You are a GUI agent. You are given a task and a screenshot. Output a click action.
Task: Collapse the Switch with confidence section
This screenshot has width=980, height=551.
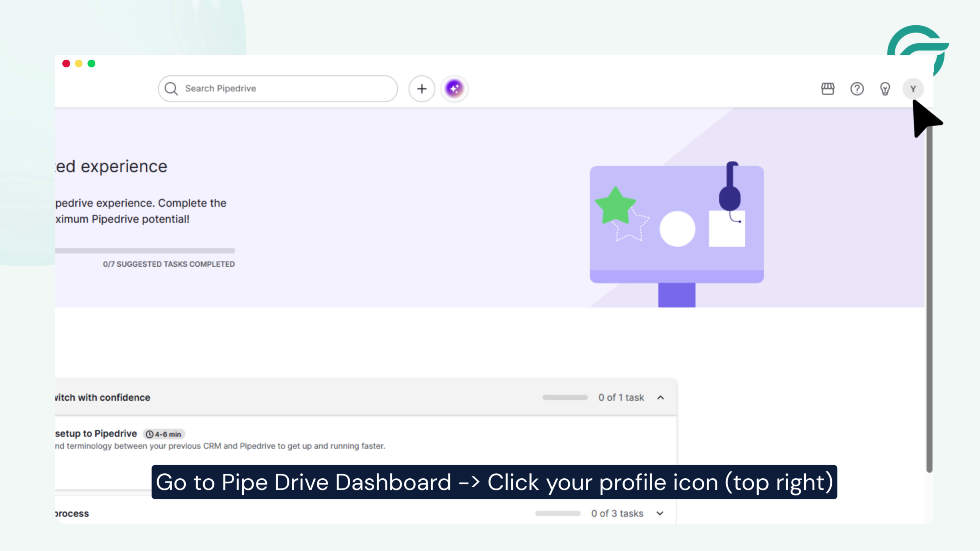660,398
